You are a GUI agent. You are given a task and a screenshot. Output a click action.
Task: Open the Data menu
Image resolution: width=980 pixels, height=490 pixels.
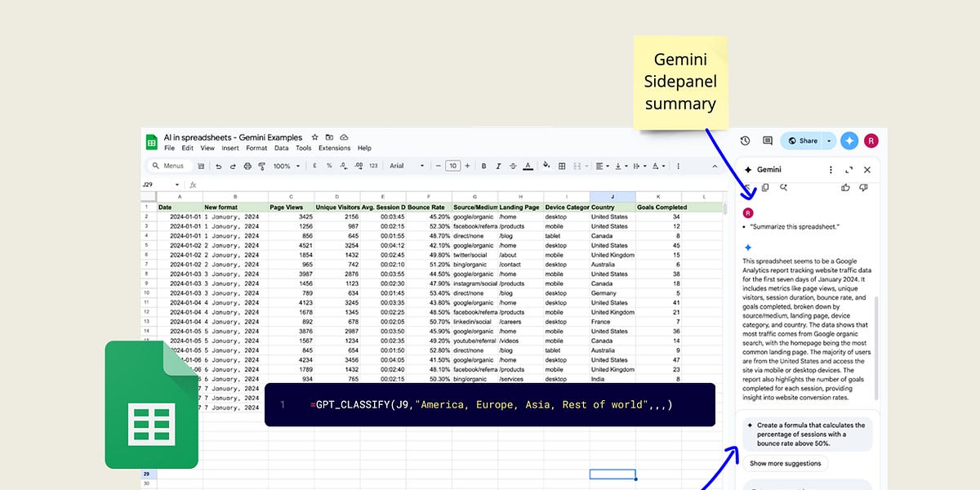click(281, 148)
